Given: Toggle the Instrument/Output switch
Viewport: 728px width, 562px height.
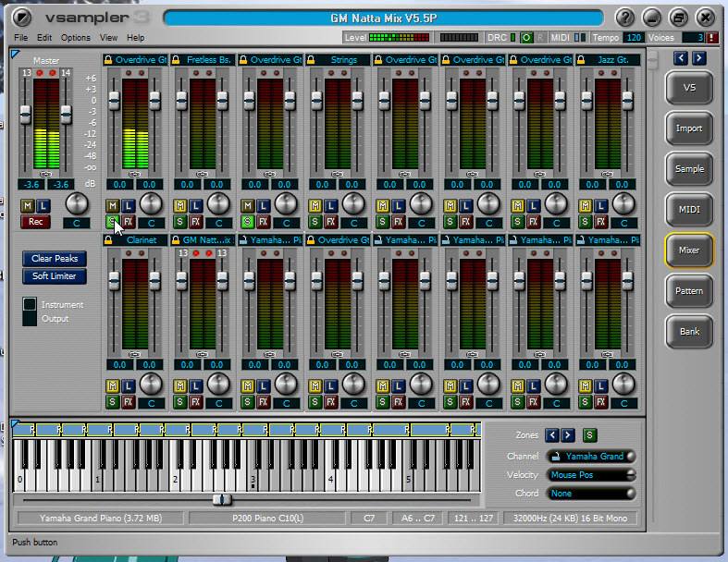Looking at the screenshot, I should pos(30,312).
